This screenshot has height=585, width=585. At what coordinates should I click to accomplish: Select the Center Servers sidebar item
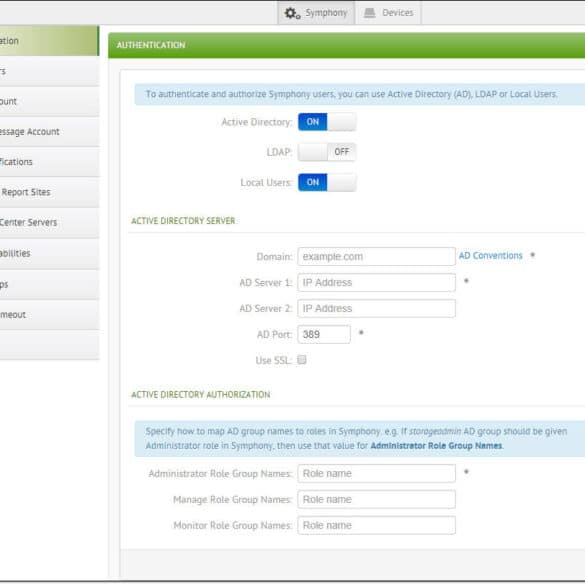pos(49,223)
